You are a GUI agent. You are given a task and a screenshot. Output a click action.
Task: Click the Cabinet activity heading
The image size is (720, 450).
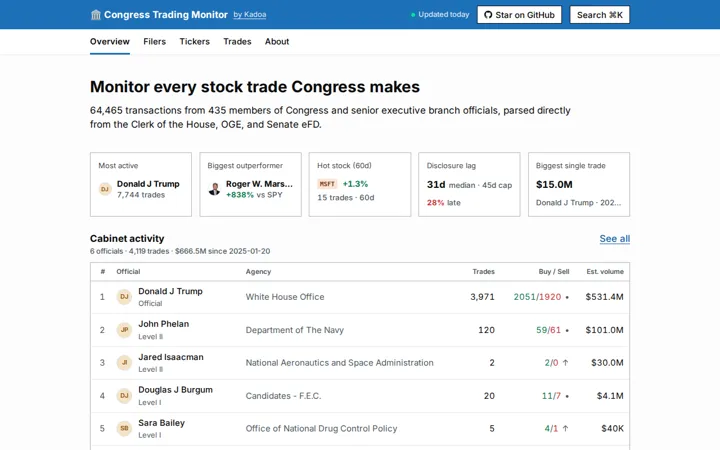(127, 238)
